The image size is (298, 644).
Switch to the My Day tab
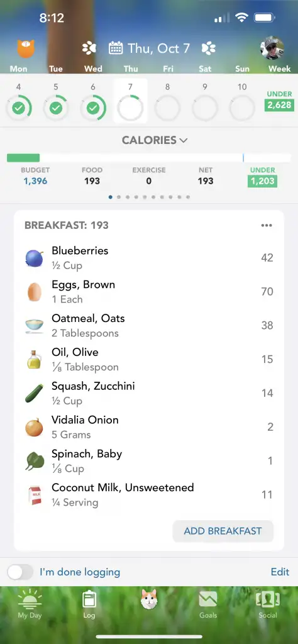tap(30, 603)
